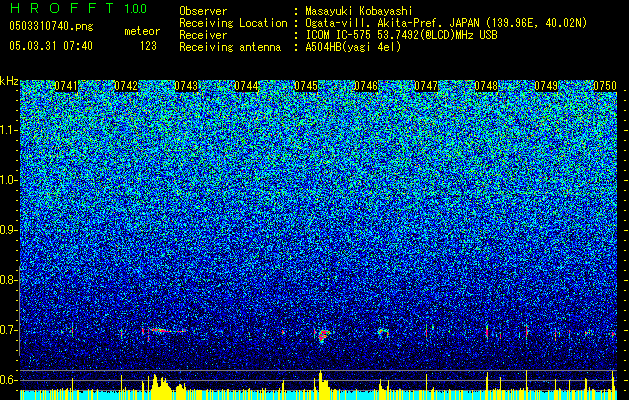The width and height of the screenshot is (629, 400).
Task: Click the kHz axis unit label
Action: pos(9,81)
